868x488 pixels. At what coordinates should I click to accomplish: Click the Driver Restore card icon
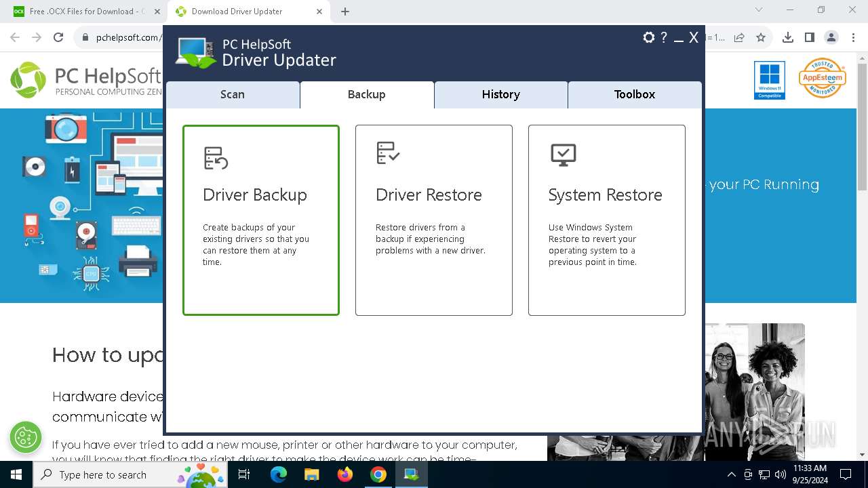388,153
